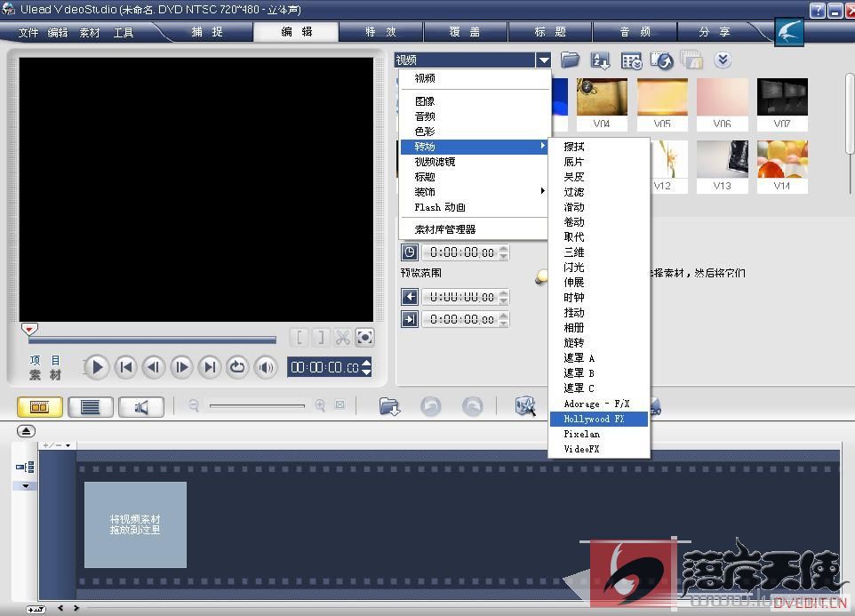Open the system volume speaker control
The width and height of the screenshot is (855, 616).
click(x=266, y=367)
